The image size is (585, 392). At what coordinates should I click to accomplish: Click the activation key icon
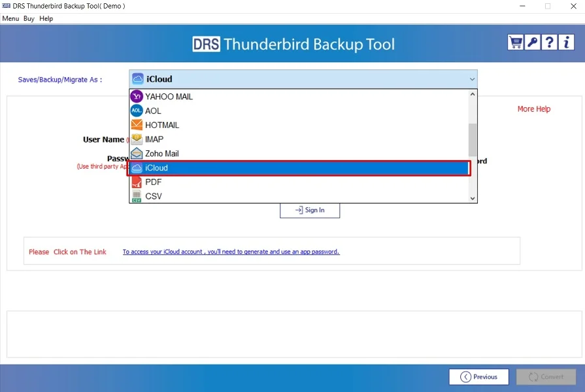(531, 42)
